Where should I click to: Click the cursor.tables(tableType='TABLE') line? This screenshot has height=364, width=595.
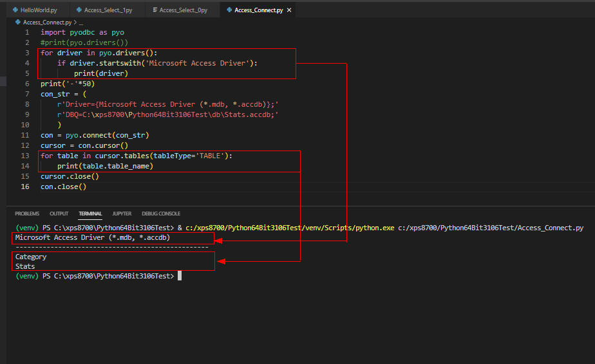point(137,156)
